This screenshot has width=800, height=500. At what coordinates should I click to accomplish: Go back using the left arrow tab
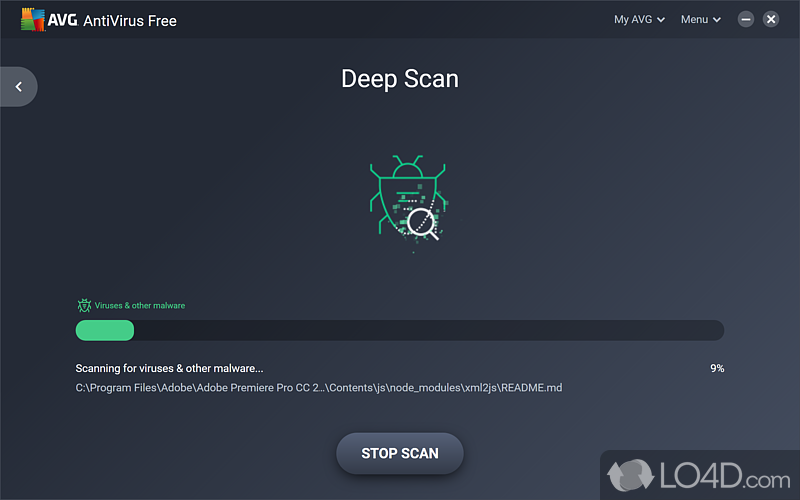click(x=18, y=87)
